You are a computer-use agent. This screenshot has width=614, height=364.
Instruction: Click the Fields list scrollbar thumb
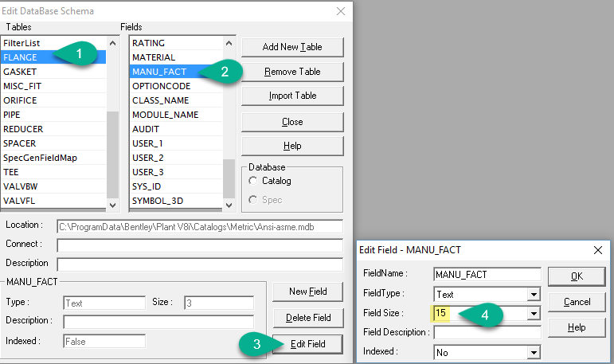pos(229,178)
